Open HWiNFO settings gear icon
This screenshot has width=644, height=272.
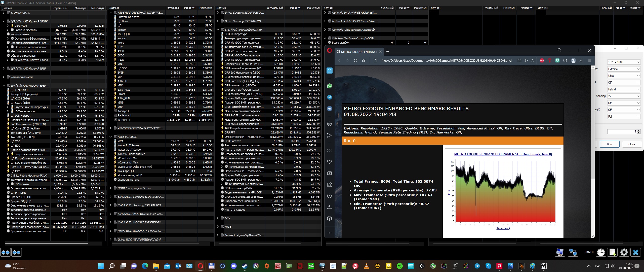624,252
